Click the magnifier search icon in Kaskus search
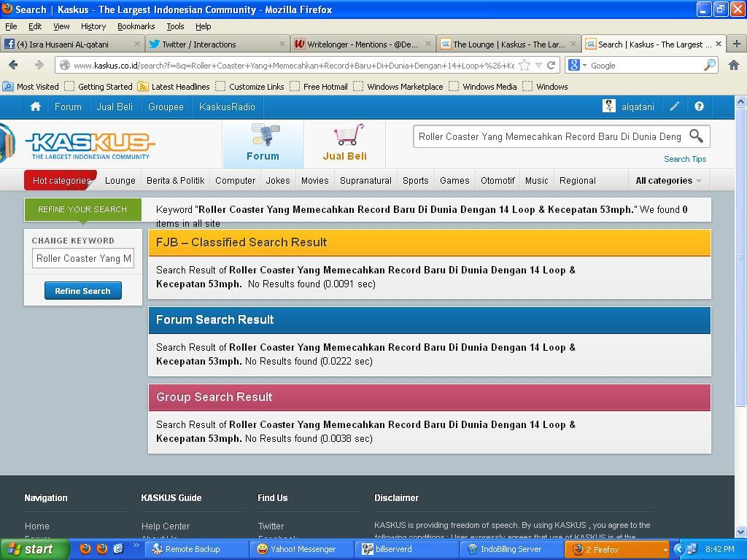This screenshot has width=747, height=560. (696, 136)
